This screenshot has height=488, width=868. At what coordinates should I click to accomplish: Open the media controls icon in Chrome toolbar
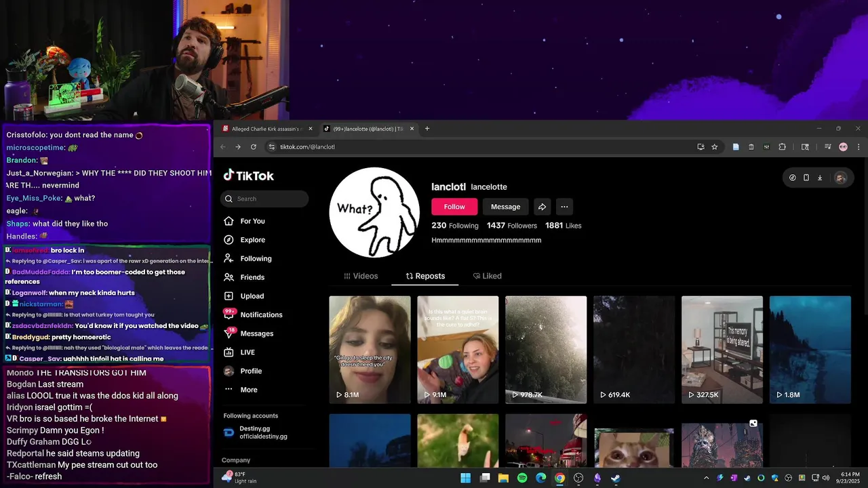click(827, 146)
